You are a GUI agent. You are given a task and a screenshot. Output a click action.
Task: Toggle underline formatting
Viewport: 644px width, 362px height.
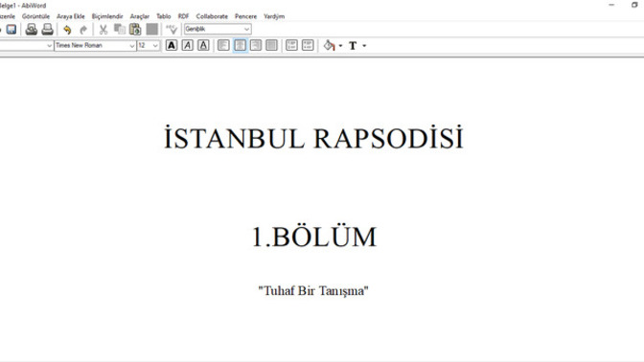click(x=203, y=45)
